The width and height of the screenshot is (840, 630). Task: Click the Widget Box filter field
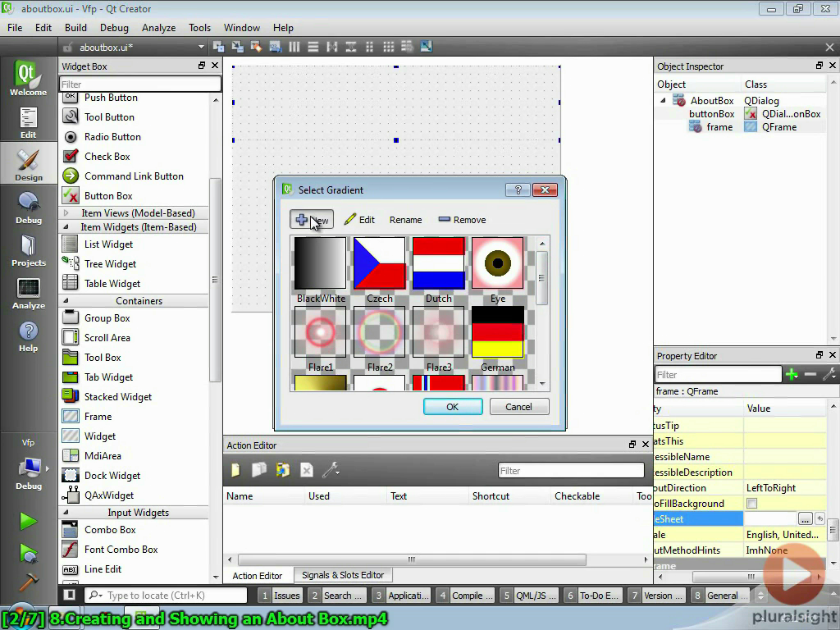(x=139, y=84)
